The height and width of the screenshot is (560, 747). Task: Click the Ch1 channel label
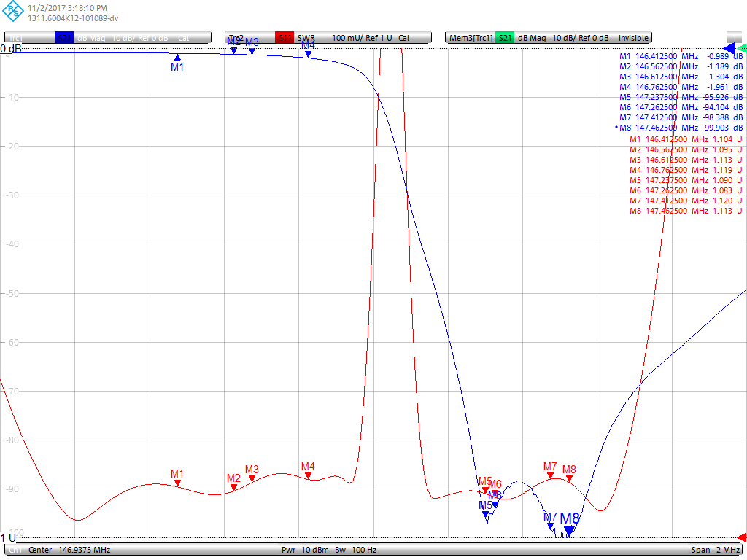[x=16, y=550]
